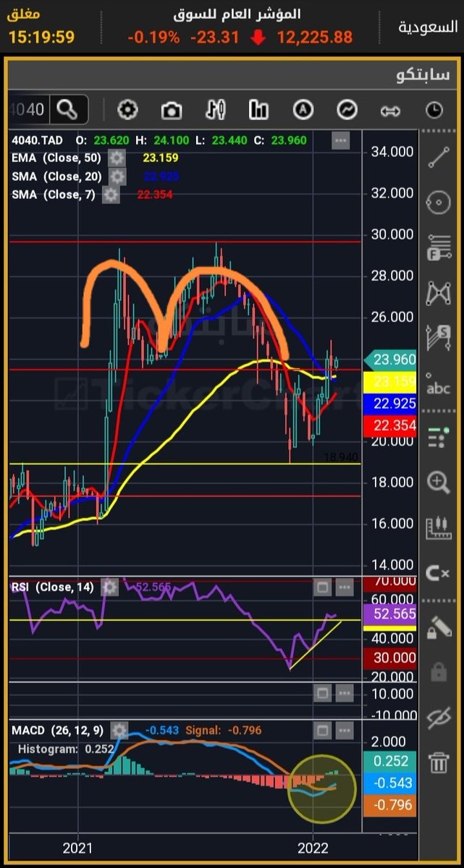Open the candlestick chart type selector
The width and height of the screenshot is (464, 868).
(x=215, y=110)
